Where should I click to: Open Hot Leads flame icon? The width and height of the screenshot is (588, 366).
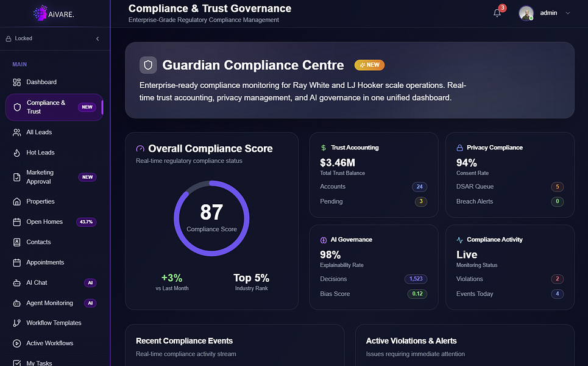coord(17,152)
